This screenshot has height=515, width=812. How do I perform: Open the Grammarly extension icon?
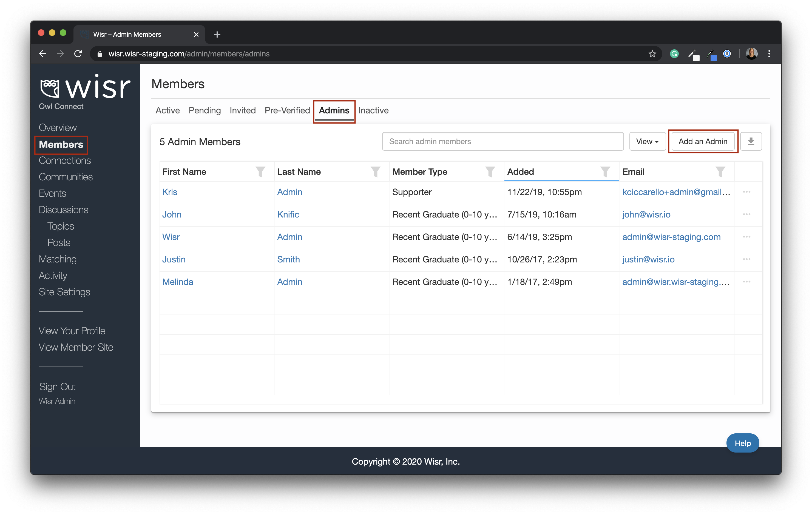click(674, 54)
